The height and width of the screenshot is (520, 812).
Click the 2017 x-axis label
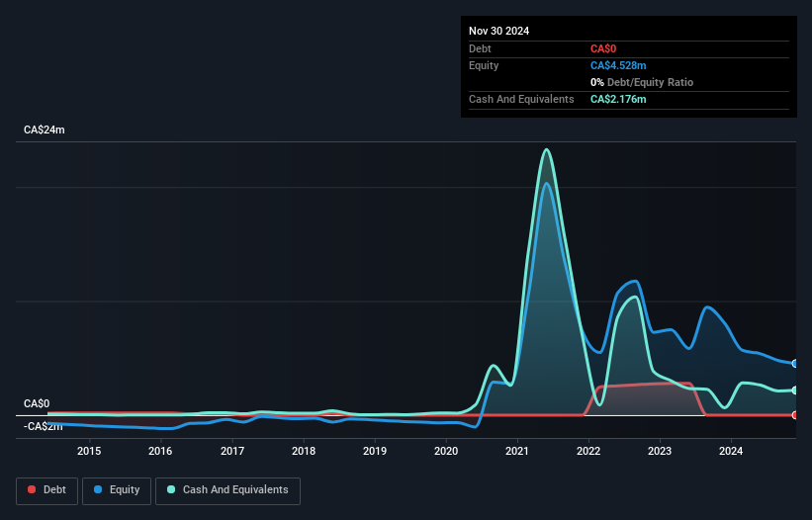tap(232, 451)
